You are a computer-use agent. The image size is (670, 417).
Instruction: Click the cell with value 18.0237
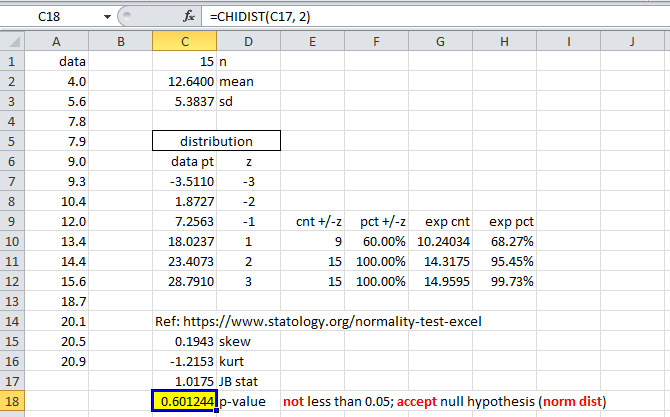[185, 241]
